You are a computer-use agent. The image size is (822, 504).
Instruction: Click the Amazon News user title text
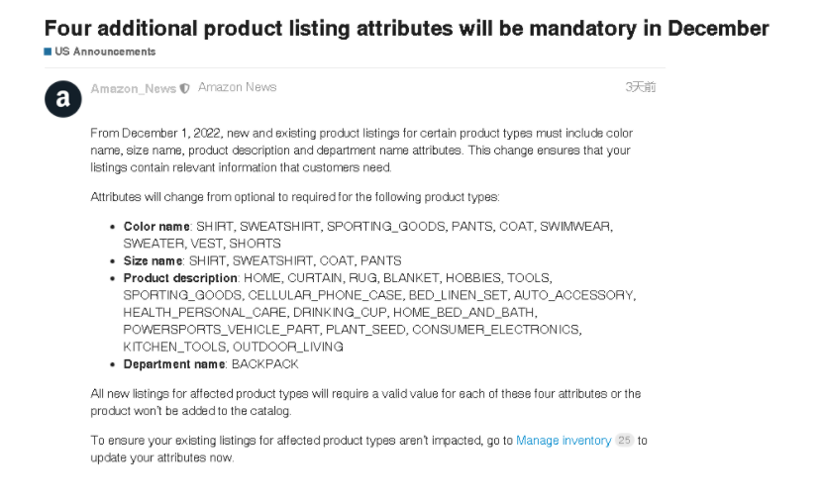237,87
